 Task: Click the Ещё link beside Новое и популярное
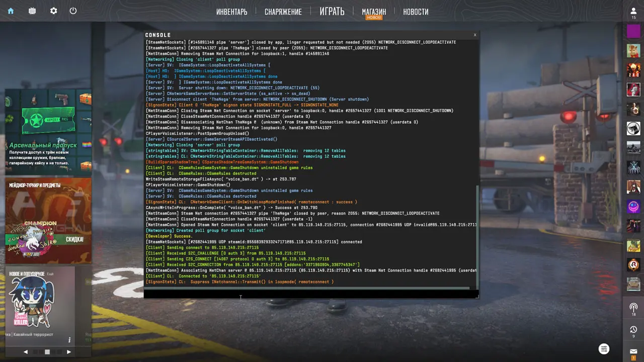50,274
